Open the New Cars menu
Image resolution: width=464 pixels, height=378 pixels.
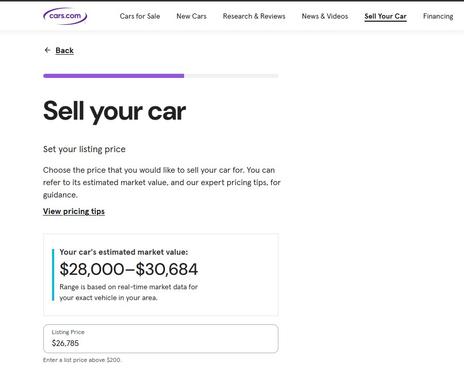[191, 16]
